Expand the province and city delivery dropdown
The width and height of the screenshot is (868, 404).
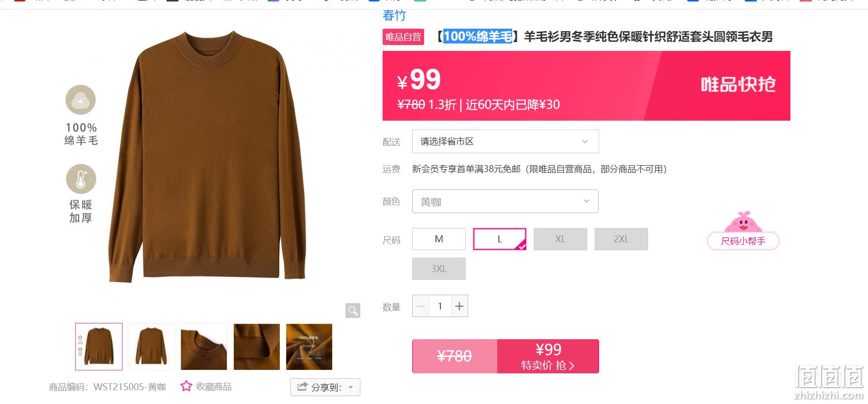coord(506,141)
